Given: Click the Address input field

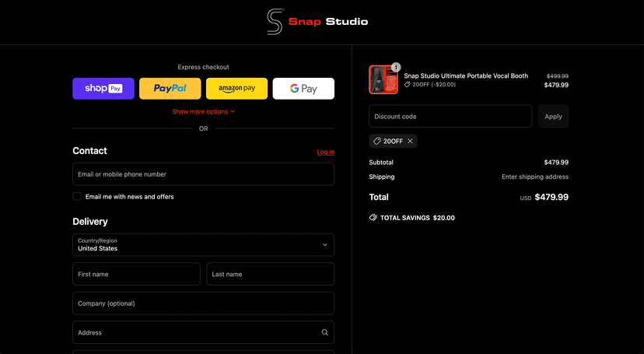Looking at the screenshot, I should [x=203, y=333].
